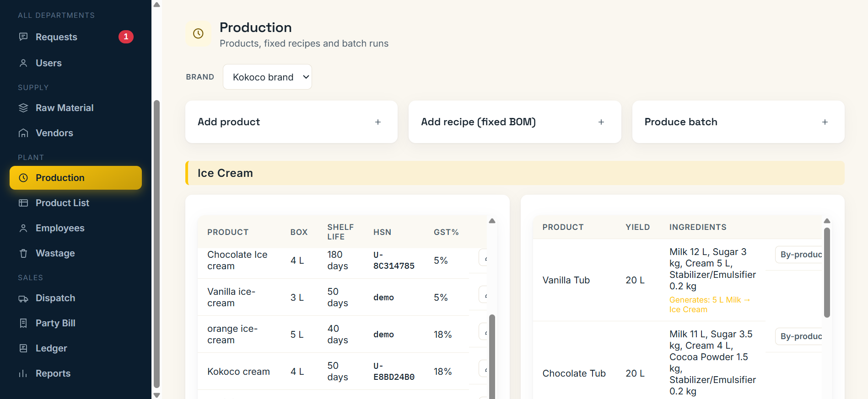Click By-product button for Chocolate Tub
This screenshot has width=868, height=399.
coord(799,336)
